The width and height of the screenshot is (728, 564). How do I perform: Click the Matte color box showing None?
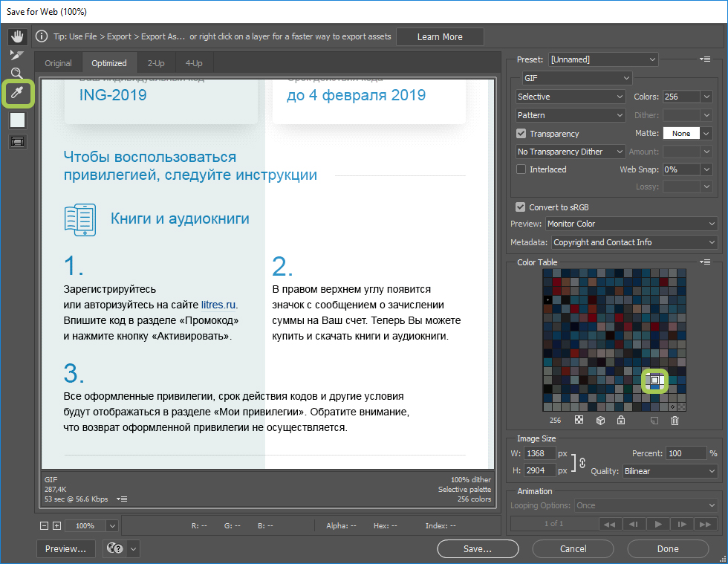tap(681, 133)
